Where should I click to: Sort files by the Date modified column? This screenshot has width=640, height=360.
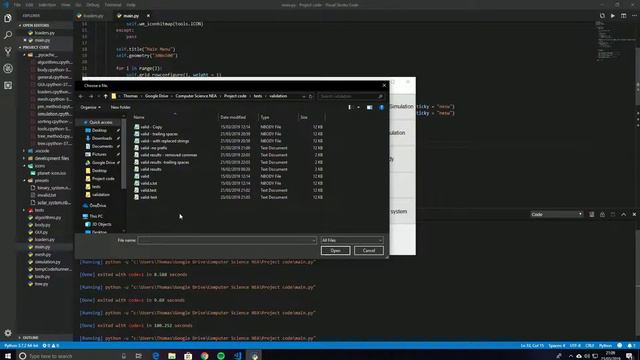tap(233, 118)
